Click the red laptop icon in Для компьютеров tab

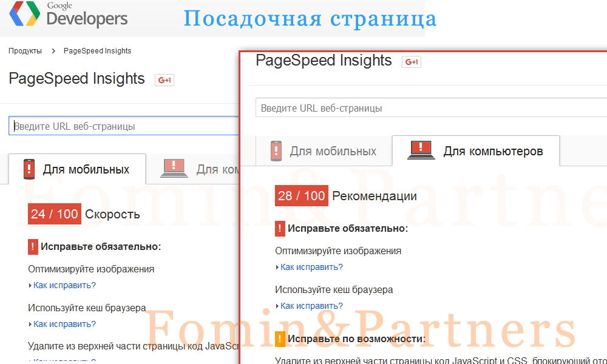pyautogui.click(x=421, y=150)
